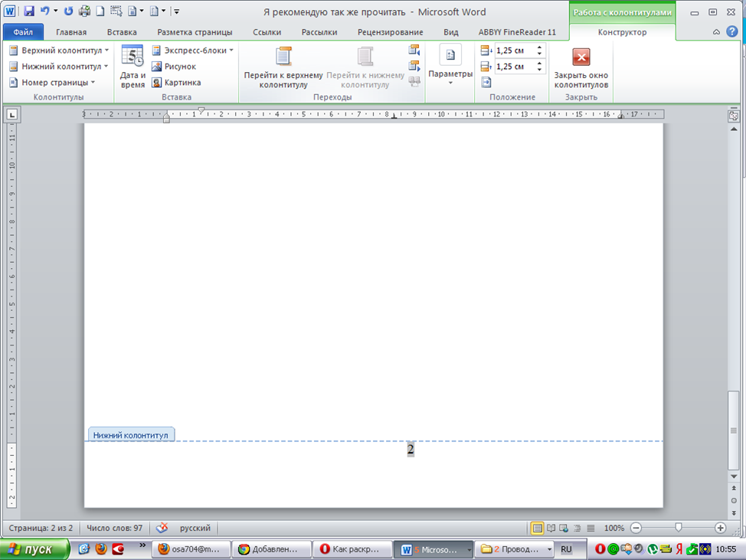
Task: Switch to Web Layout view
Action: pyautogui.click(x=564, y=528)
